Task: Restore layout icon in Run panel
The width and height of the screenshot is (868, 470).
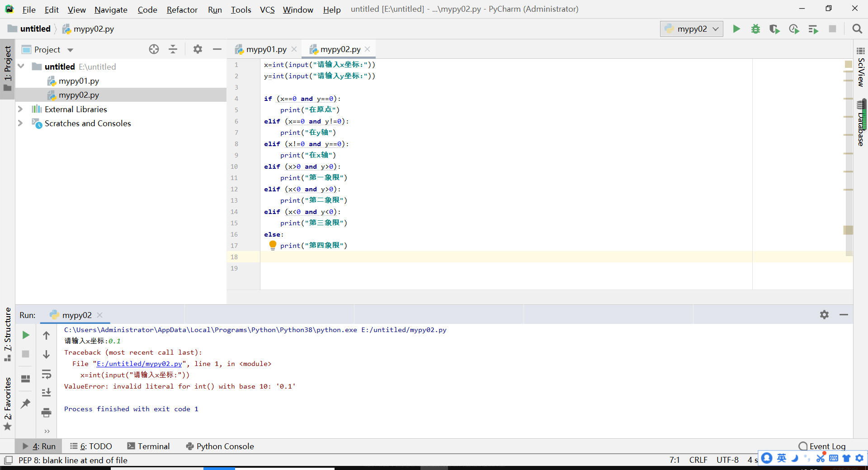Action: coord(26,379)
